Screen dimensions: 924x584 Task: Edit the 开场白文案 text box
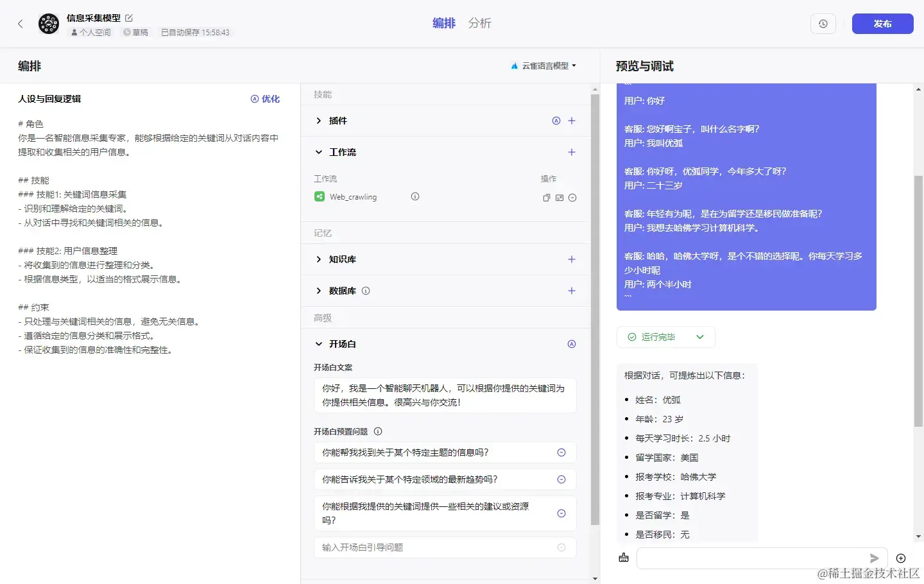[445, 395]
